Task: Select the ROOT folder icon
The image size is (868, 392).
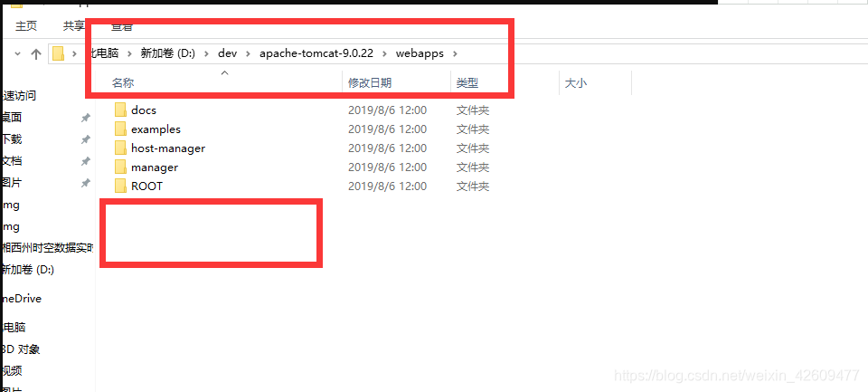Action: click(120, 186)
